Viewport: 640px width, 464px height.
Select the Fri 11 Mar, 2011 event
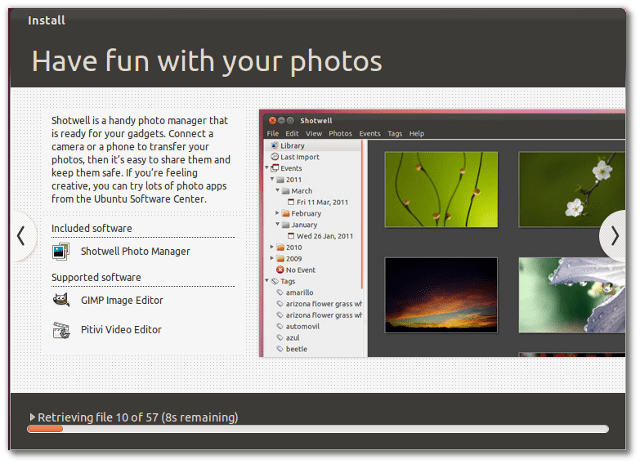[x=322, y=202]
